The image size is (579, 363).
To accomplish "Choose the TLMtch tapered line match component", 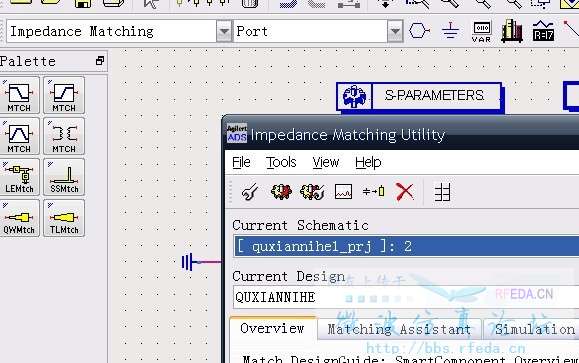I will coord(64,218).
